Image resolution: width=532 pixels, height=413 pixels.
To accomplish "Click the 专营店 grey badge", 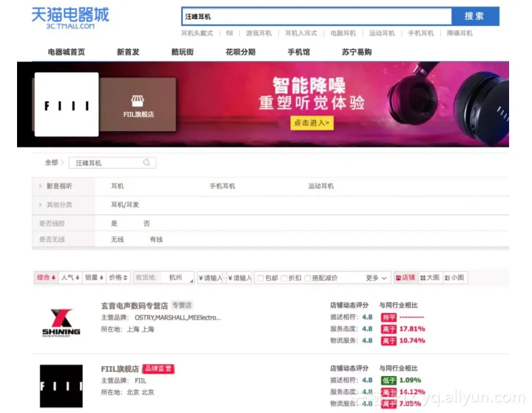I will pyautogui.click(x=182, y=305).
